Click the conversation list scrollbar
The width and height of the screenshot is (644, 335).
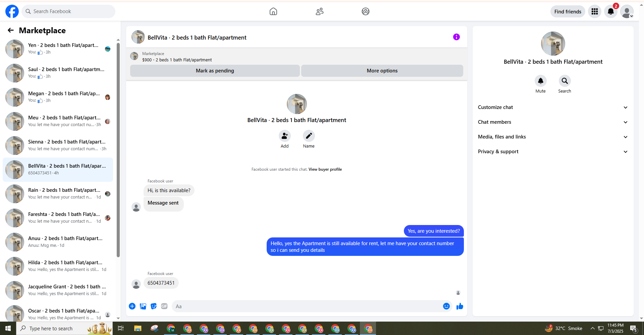click(118, 150)
